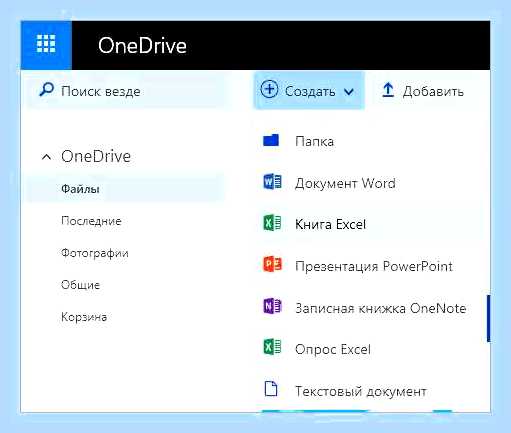Open Фотографии in the sidebar
This screenshot has width=511, height=433.
click(x=95, y=253)
